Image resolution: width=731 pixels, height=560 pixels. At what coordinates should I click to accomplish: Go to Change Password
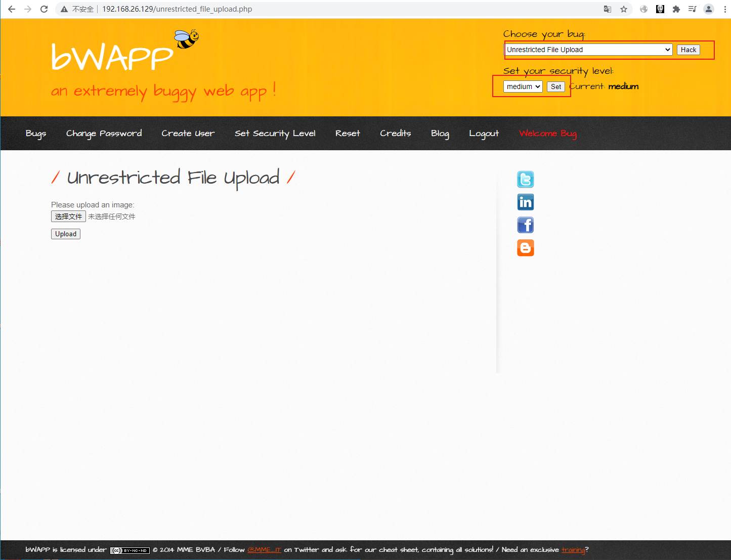(104, 134)
